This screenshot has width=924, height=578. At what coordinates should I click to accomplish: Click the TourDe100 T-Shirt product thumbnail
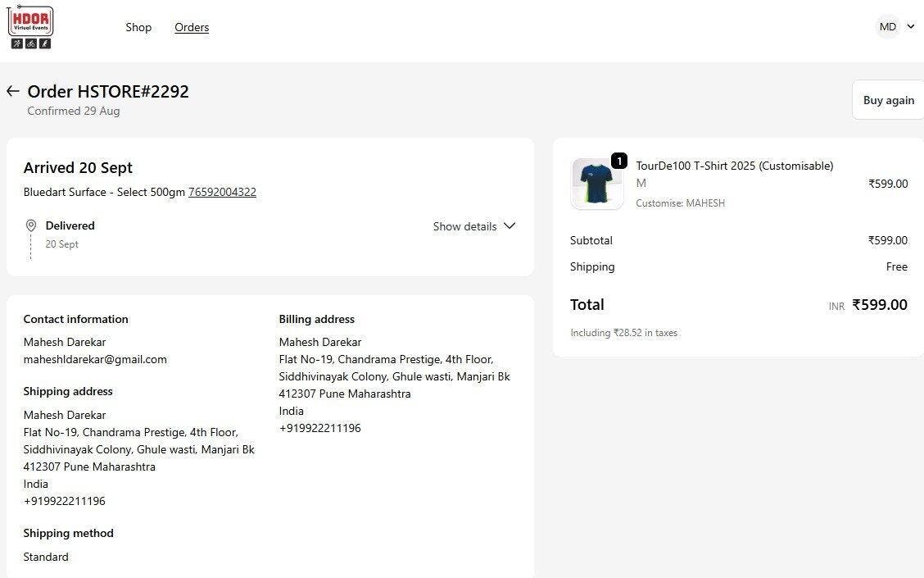[596, 184]
